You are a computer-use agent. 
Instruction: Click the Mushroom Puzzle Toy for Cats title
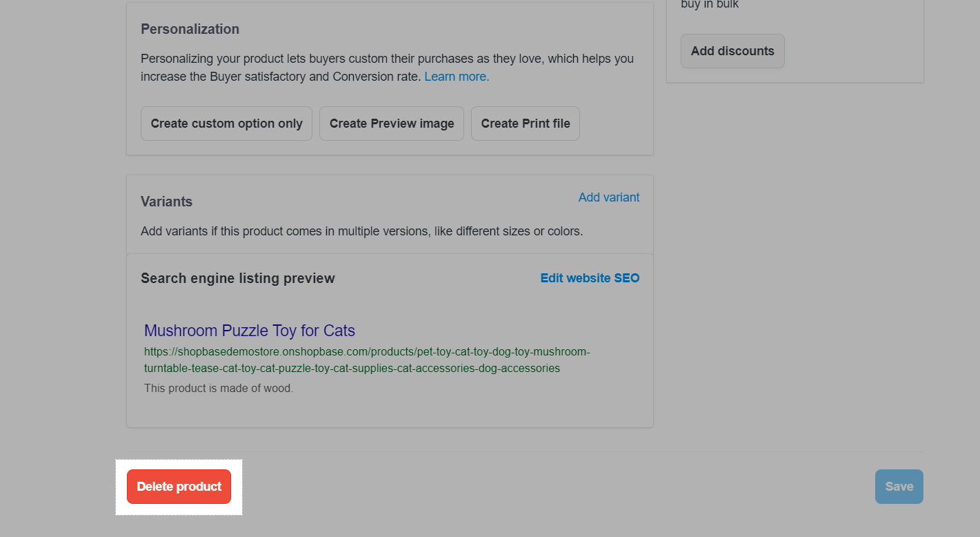(x=250, y=331)
